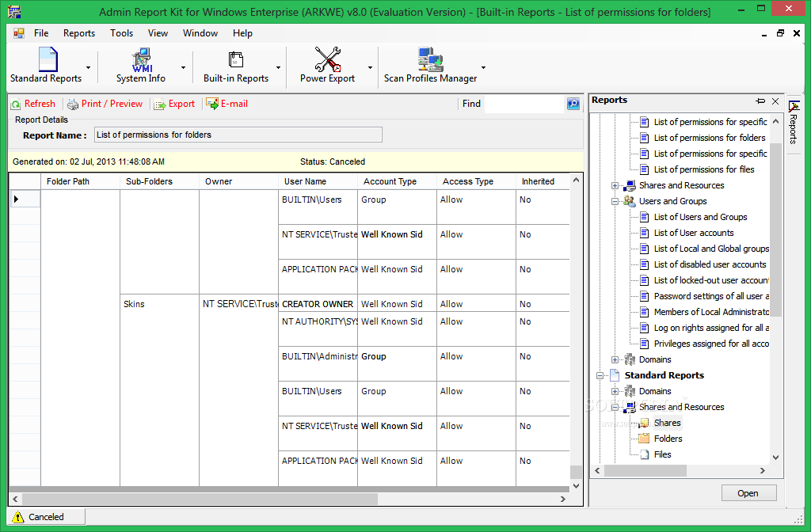Select the Folders item in Standard Reports
Image resolution: width=811 pixels, height=532 pixels.
click(668, 439)
